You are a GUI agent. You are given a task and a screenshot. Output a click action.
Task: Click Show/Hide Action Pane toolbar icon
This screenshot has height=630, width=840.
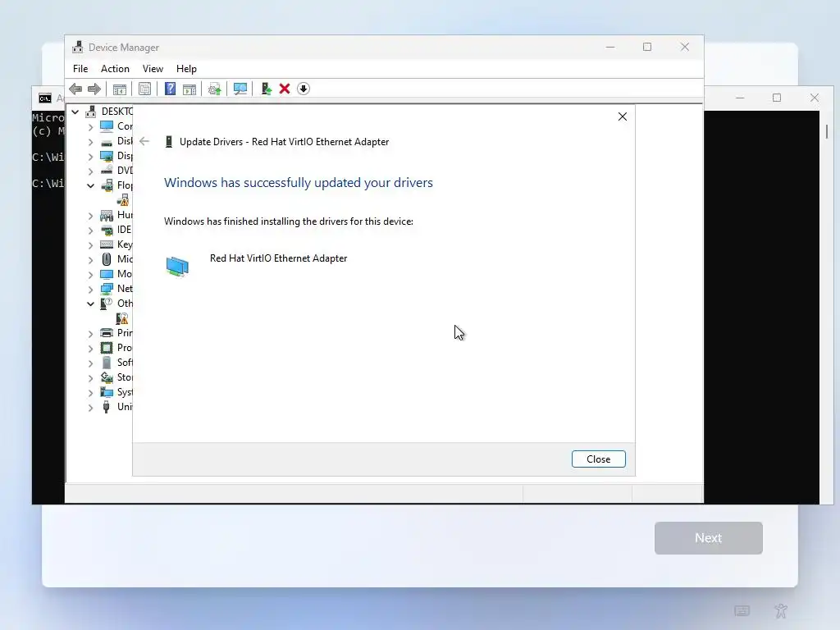189,89
